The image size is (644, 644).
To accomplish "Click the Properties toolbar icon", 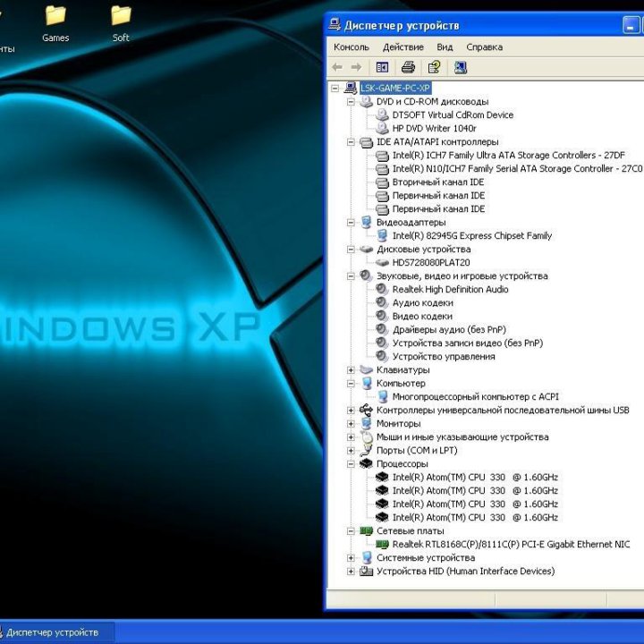I will coord(434,67).
